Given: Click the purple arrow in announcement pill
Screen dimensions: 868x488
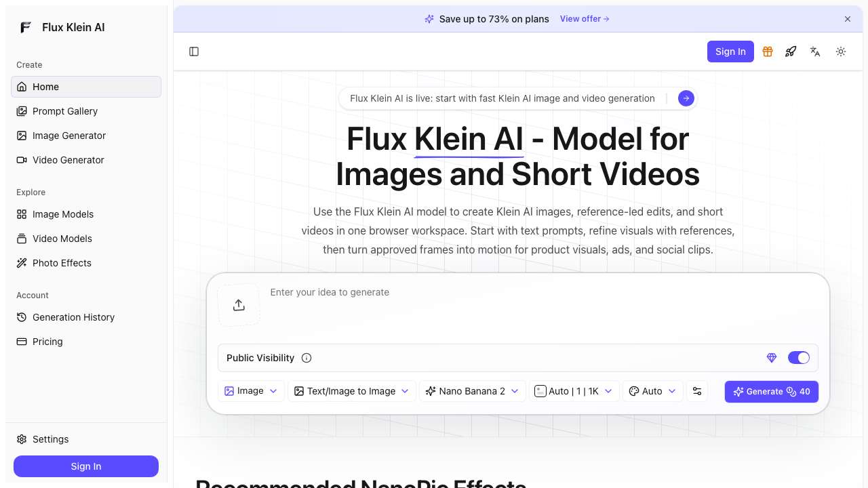Looking at the screenshot, I should tap(686, 98).
